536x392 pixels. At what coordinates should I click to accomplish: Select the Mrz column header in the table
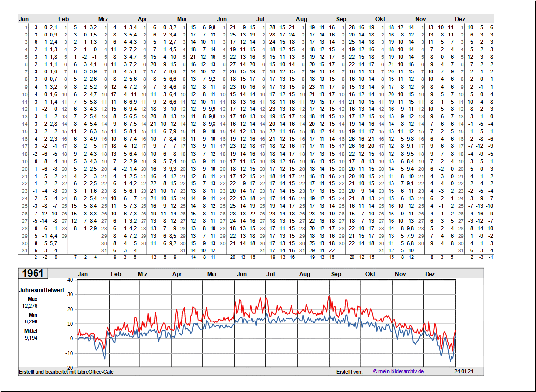tap(103, 19)
